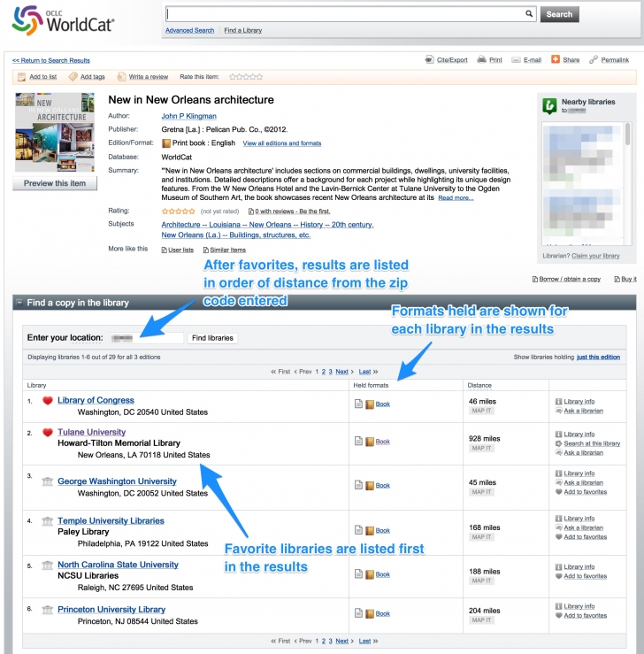Click Last in the top pagination
This screenshot has width=644, height=654.
[x=364, y=372]
